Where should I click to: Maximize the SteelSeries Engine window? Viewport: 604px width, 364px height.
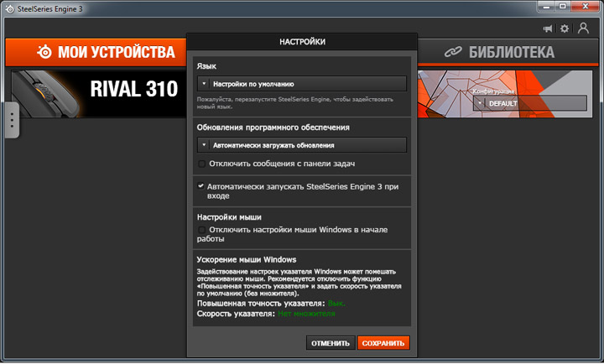click(563, 7)
